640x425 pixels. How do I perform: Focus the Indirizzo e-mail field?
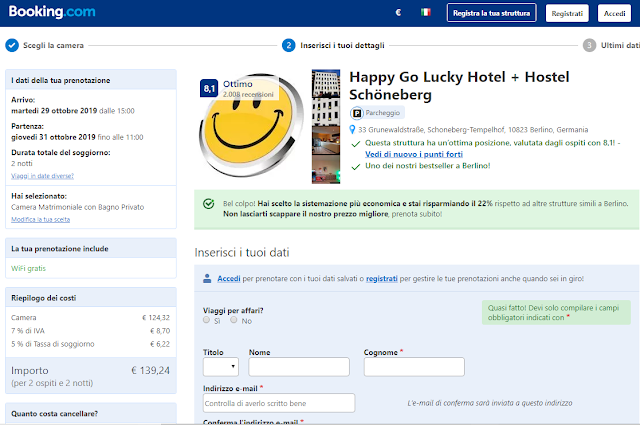point(279,403)
